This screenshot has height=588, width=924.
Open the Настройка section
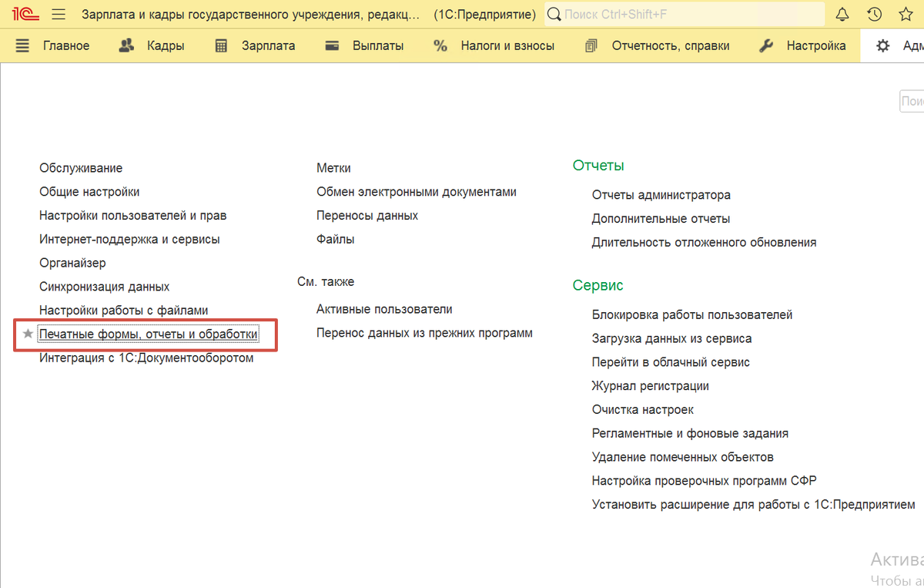[816, 45]
